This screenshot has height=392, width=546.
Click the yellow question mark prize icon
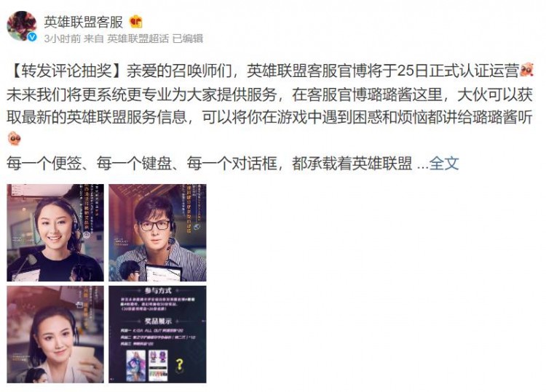179,364
